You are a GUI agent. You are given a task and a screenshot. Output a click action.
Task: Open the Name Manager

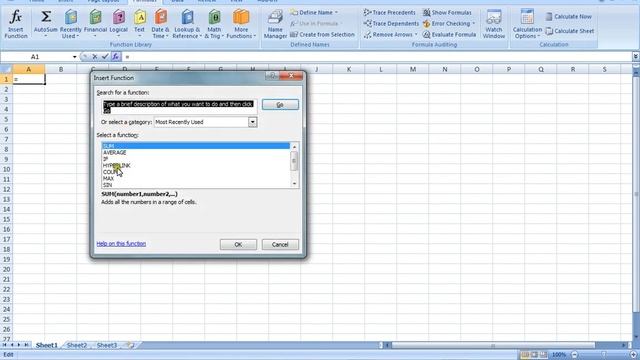tap(275, 24)
